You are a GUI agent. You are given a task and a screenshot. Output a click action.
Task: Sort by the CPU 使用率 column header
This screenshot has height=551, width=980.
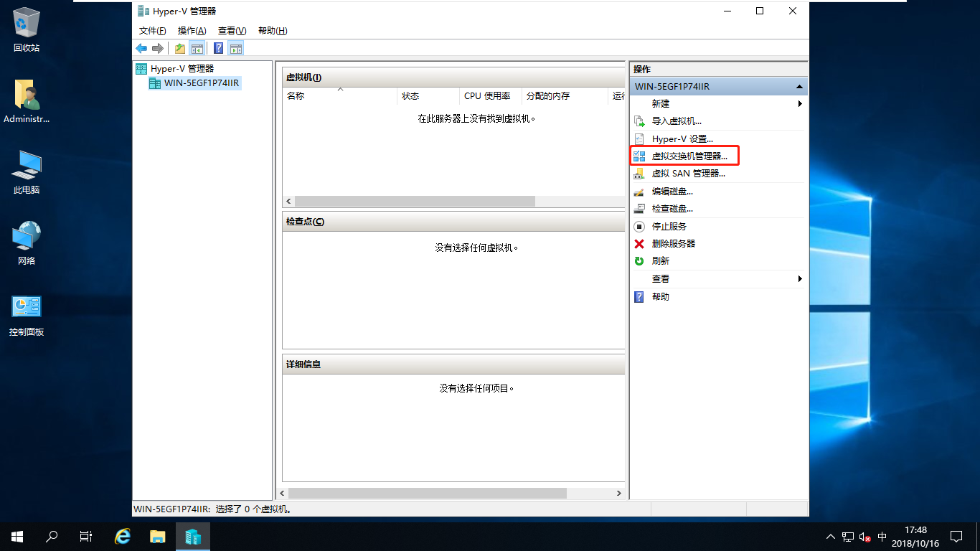(x=490, y=96)
